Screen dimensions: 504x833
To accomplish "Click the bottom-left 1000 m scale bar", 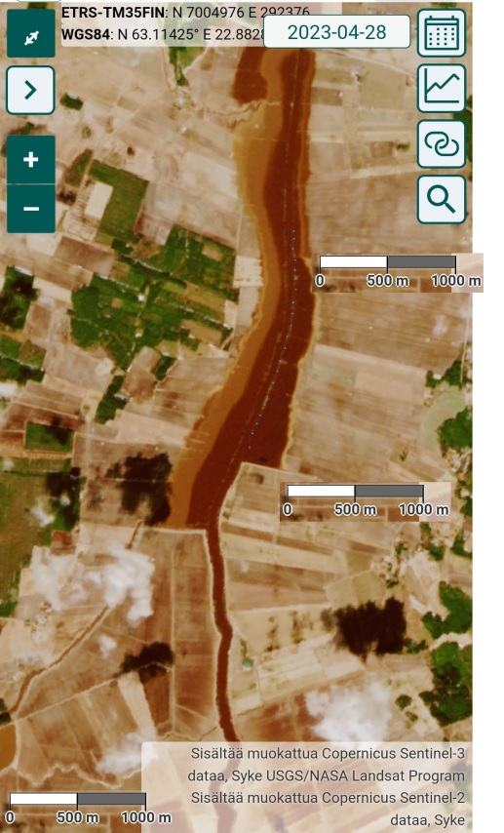I will tap(90, 809).
